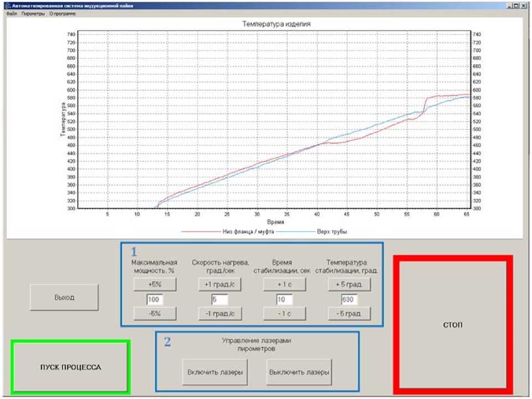The height and width of the screenshot is (399, 532).
Task: Open the О программе menu
Action: 63,14
